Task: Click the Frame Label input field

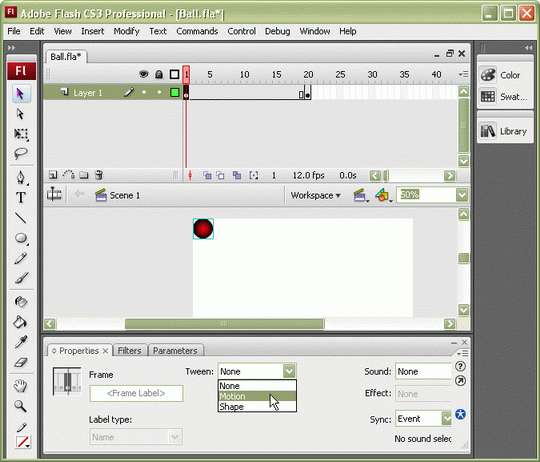Action: tap(136, 393)
